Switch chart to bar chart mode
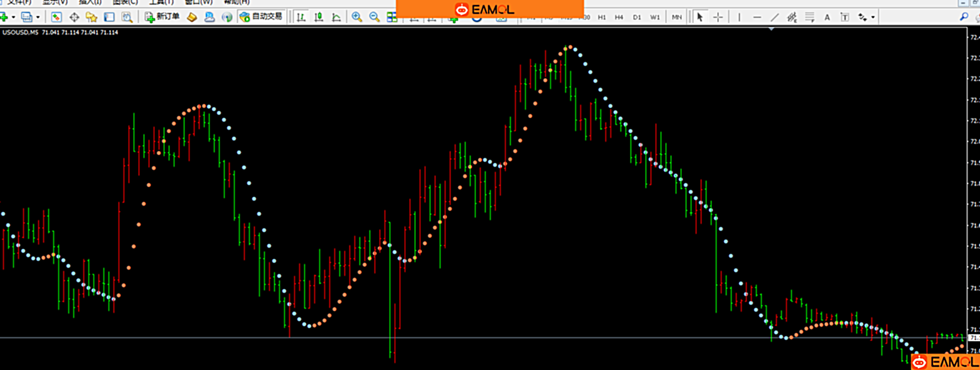The height and width of the screenshot is (370, 980). [302, 18]
